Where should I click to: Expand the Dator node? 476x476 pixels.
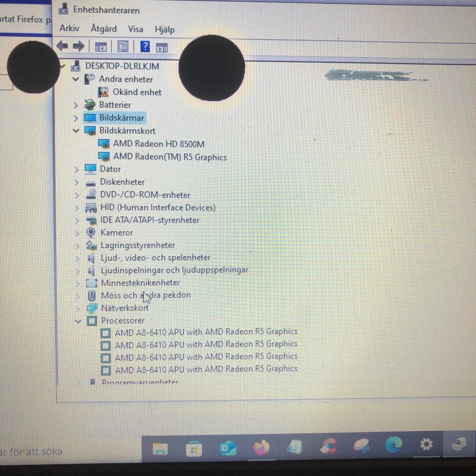click(76, 169)
